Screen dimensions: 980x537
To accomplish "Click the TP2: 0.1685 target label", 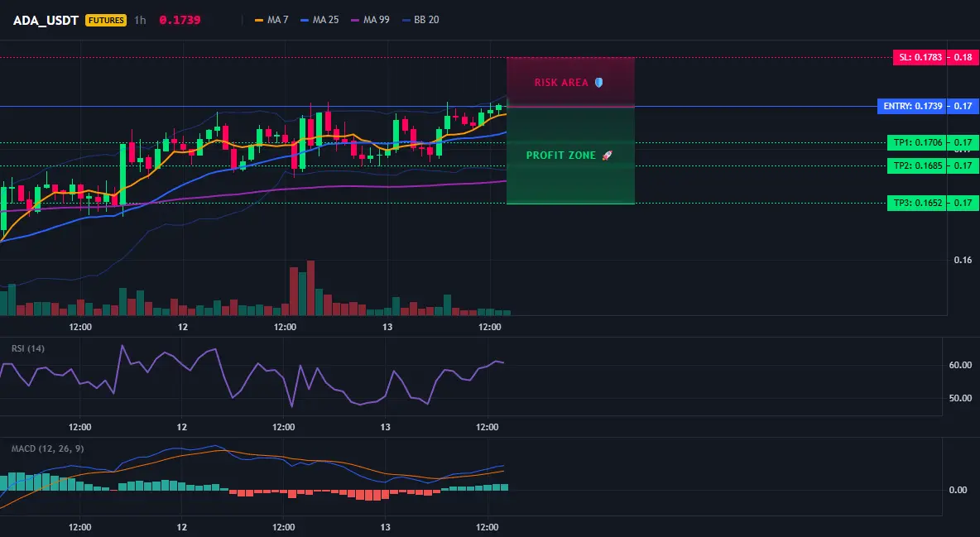I will click(x=917, y=165).
